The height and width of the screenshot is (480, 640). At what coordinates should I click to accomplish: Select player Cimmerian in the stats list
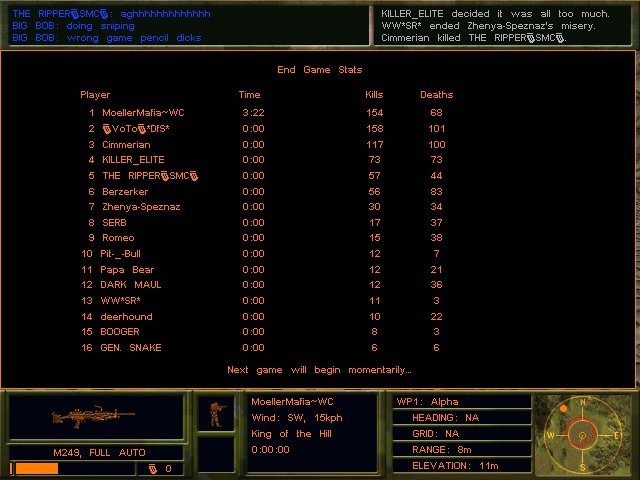coord(126,144)
